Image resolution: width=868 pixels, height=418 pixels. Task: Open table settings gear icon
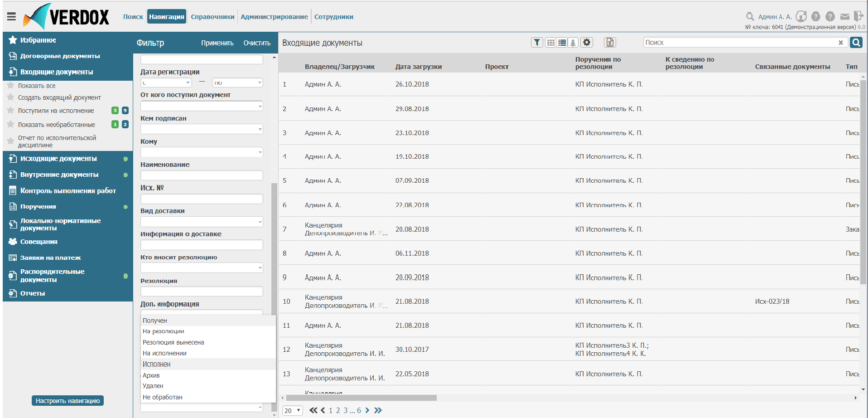587,43
